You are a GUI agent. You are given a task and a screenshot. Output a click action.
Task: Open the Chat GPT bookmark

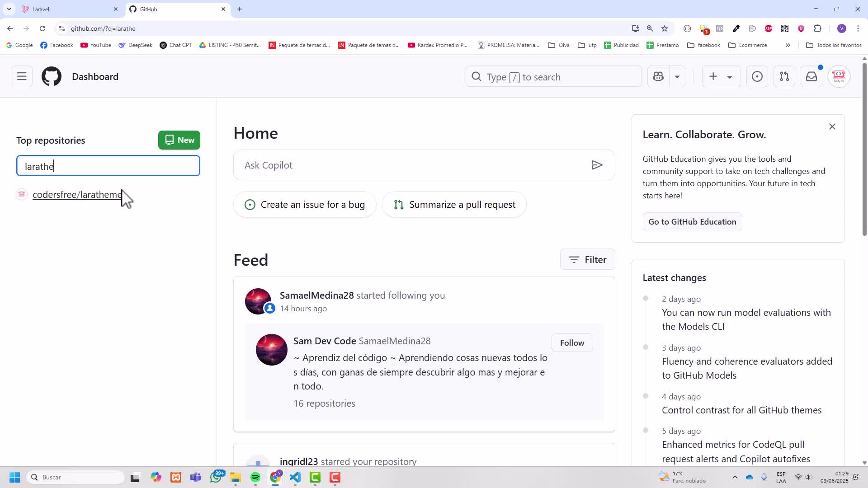point(176,45)
